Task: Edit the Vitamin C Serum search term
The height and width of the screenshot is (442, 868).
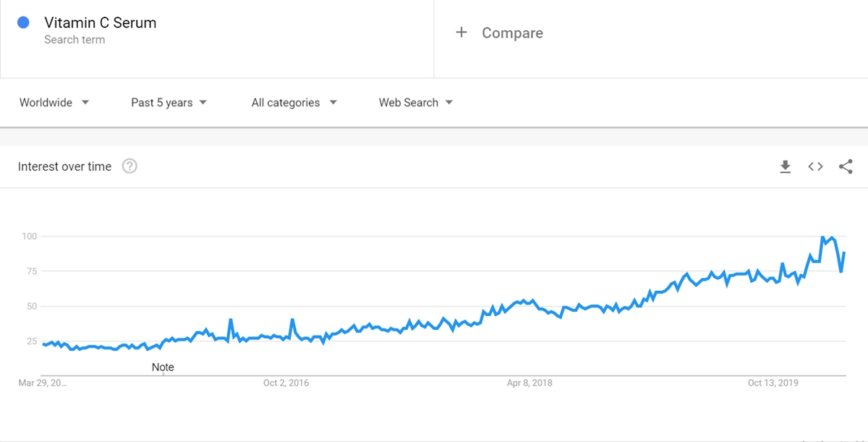Action: click(x=100, y=23)
